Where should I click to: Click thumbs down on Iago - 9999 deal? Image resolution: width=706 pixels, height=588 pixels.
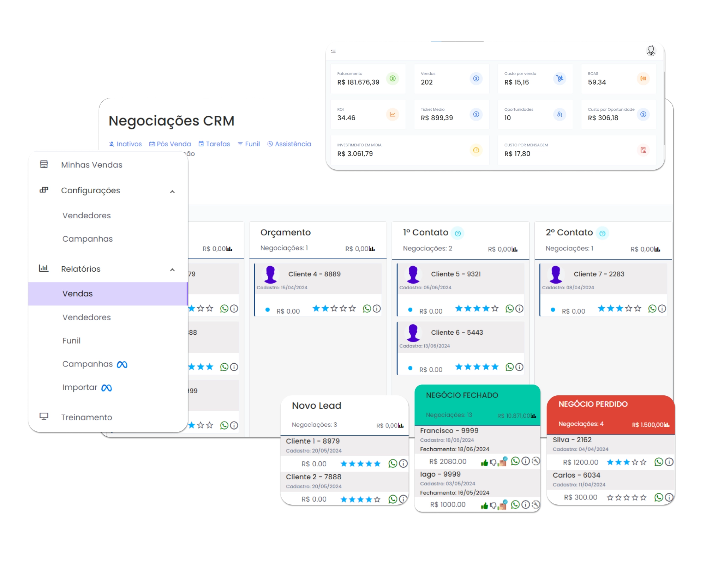[x=493, y=506]
